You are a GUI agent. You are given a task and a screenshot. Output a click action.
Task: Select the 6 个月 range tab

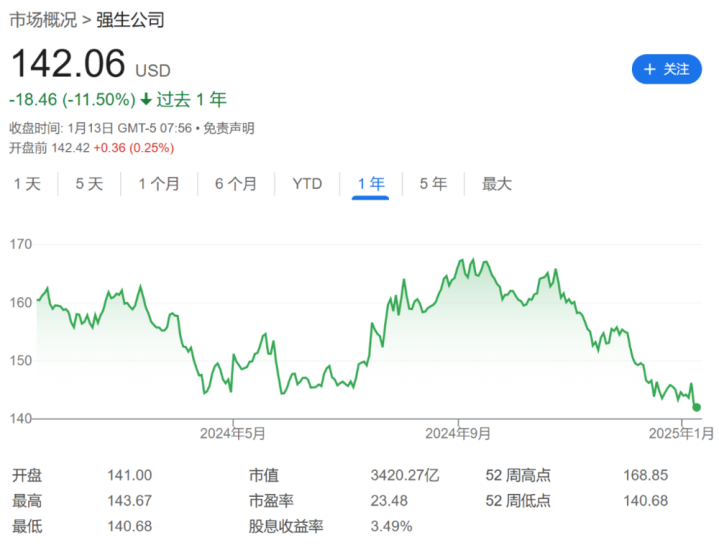tap(236, 184)
